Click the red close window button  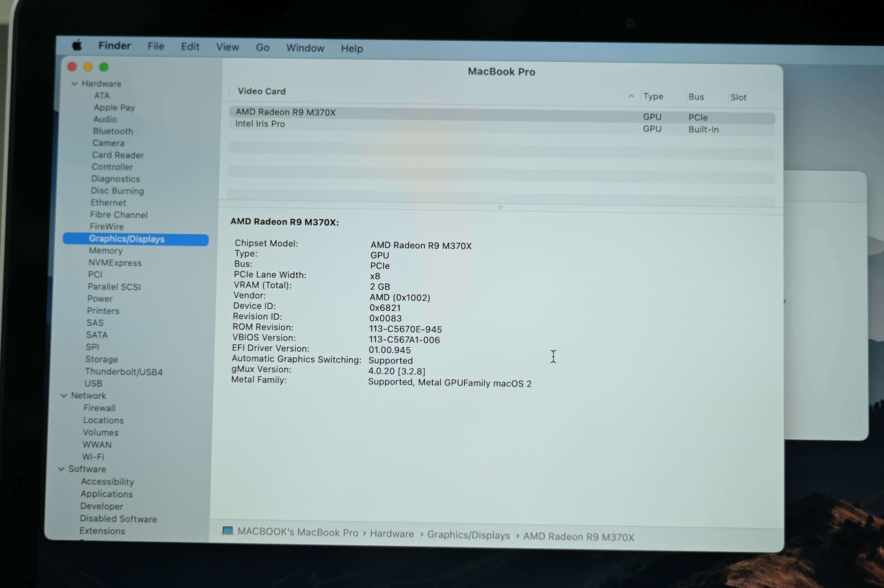pyautogui.click(x=73, y=67)
